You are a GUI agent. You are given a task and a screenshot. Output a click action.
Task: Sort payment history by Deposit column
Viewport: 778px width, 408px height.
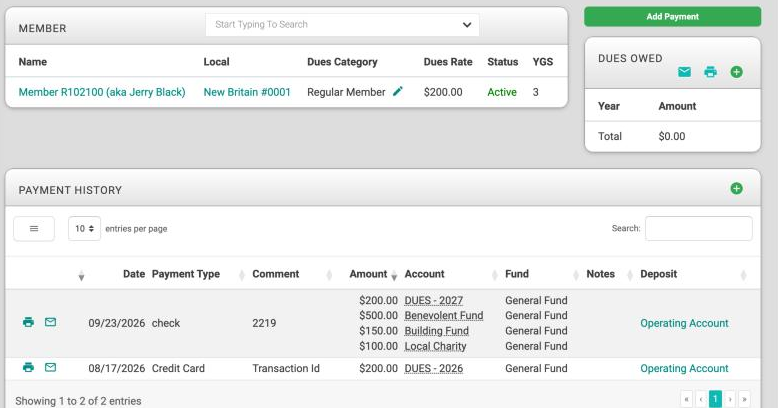[x=658, y=274]
